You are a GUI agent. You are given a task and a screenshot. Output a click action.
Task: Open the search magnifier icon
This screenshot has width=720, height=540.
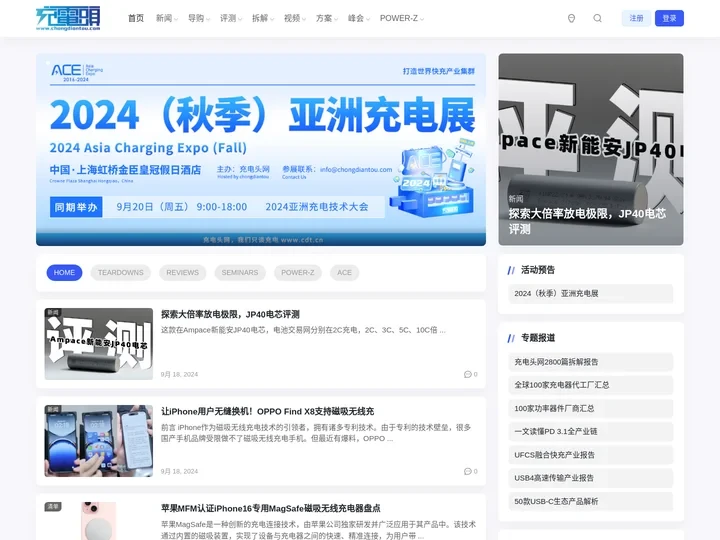[x=597, y=18]
